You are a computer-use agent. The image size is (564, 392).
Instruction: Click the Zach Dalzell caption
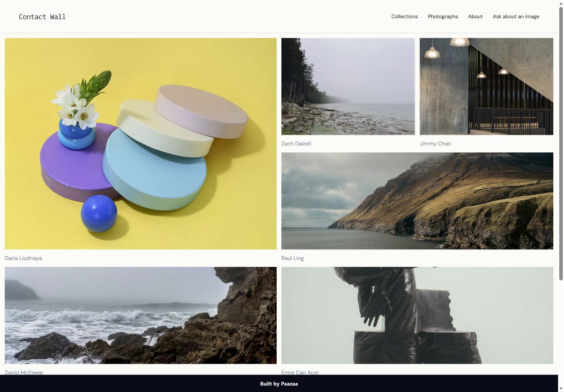[x=296, y=144]
